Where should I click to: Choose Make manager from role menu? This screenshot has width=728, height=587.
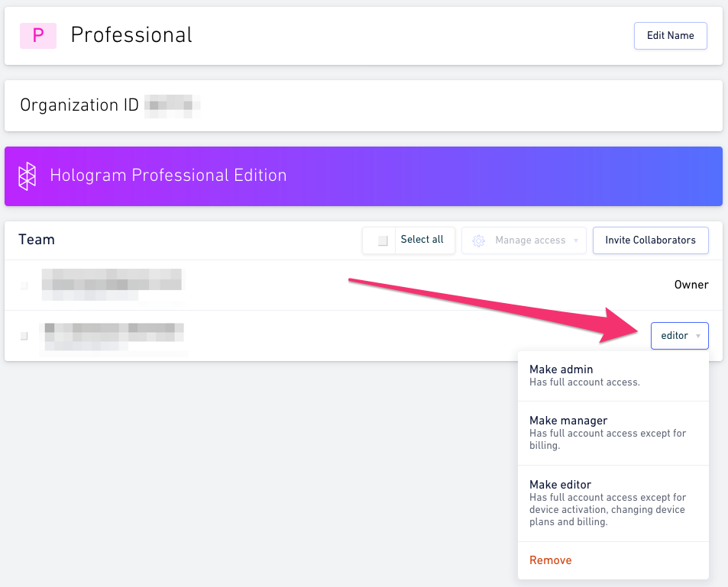point(613,433)
